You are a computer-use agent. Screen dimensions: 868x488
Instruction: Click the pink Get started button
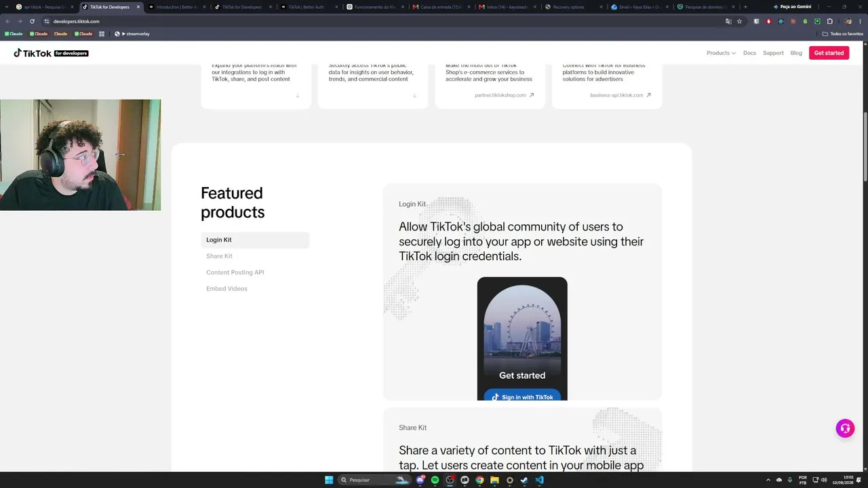[x=829, y=53]
